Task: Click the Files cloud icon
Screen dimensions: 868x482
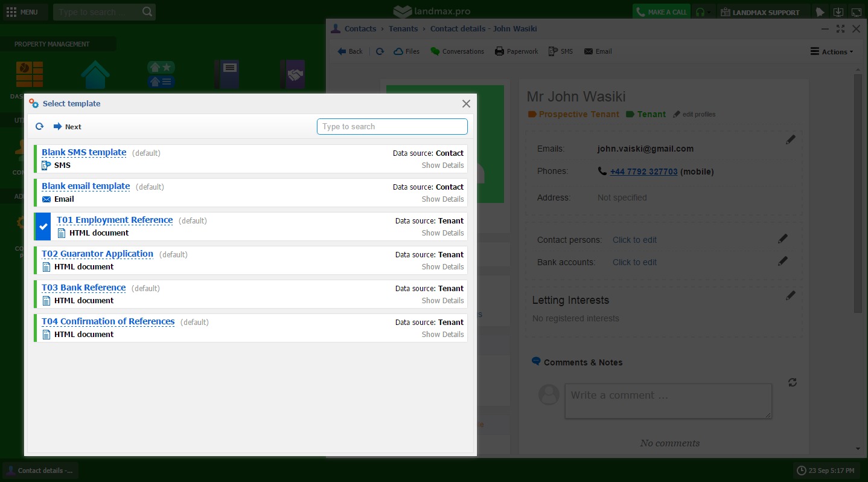Action: click(398, 52)
